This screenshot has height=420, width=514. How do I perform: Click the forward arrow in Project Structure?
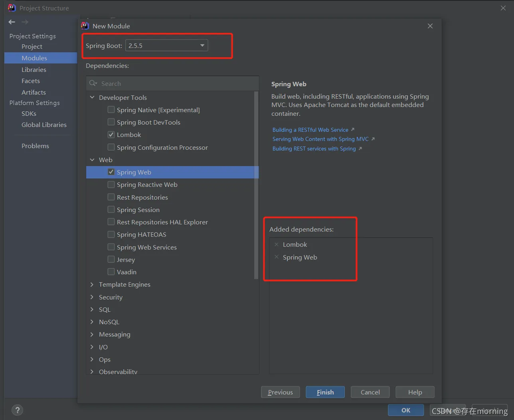click(x=25, y=22)
